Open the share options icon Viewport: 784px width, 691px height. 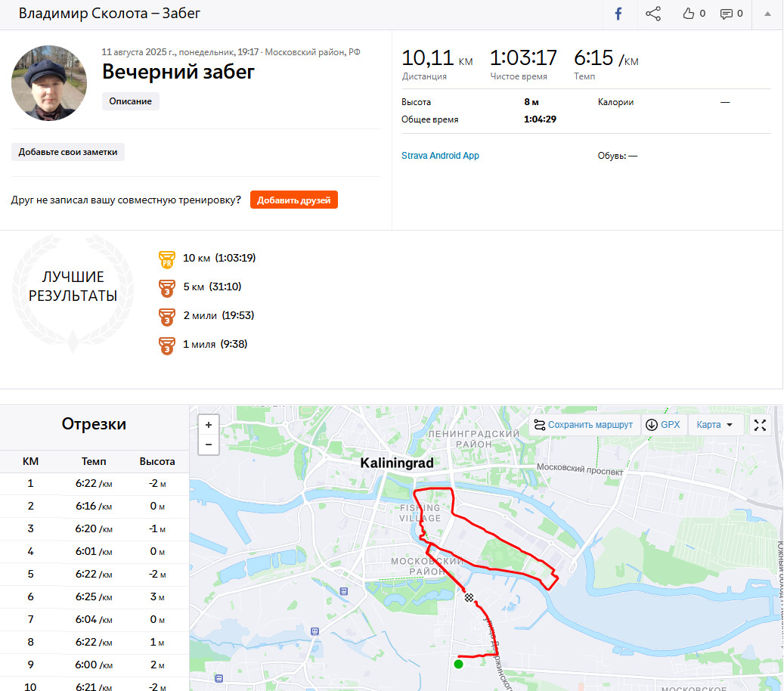(653, 14)
